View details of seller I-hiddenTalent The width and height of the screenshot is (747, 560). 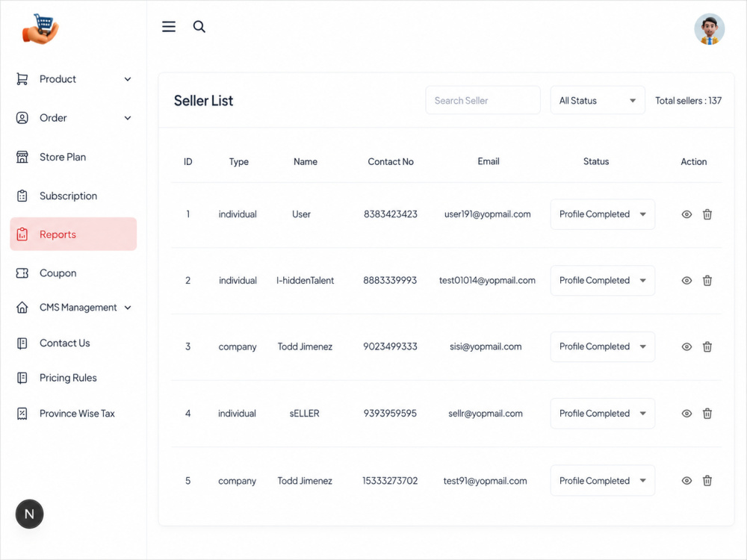[x=686, y=281]
